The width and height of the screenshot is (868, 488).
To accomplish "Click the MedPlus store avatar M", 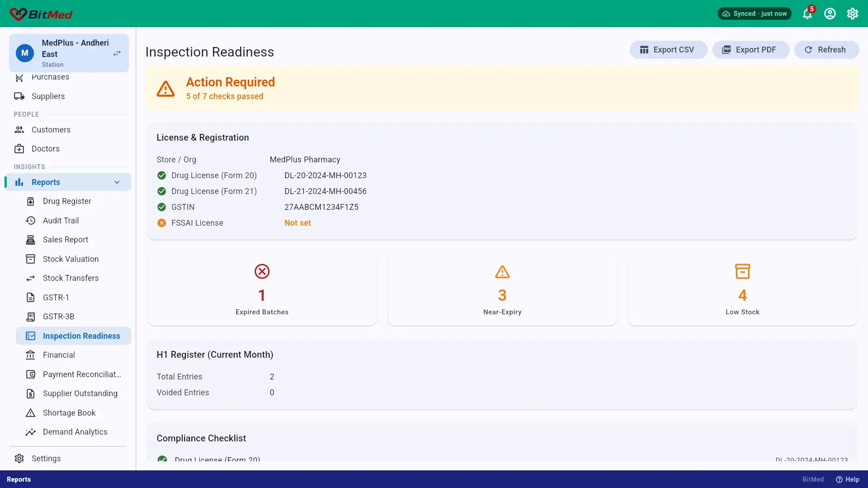I will click(25, 53).
